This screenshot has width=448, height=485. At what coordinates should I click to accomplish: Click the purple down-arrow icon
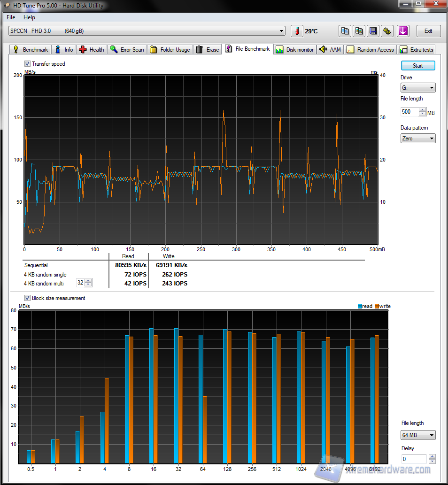(x=403, y=31)
